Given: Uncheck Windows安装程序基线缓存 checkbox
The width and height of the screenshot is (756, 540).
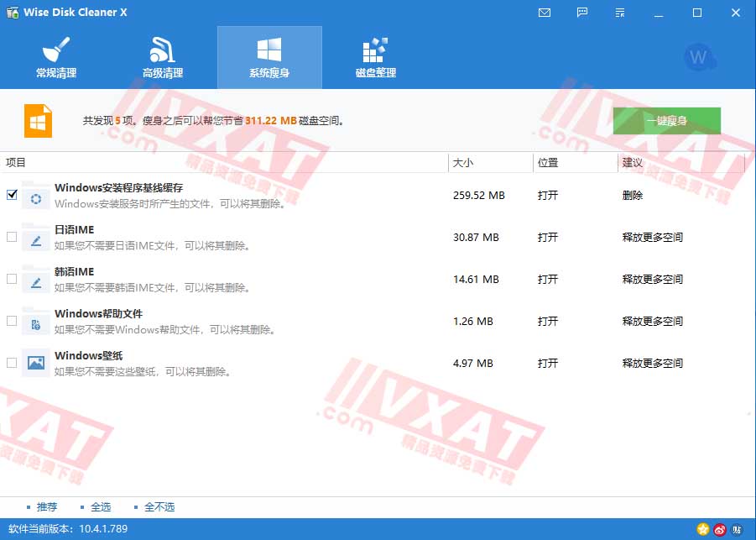Looking at the screenshot, I should coord(12,195).
